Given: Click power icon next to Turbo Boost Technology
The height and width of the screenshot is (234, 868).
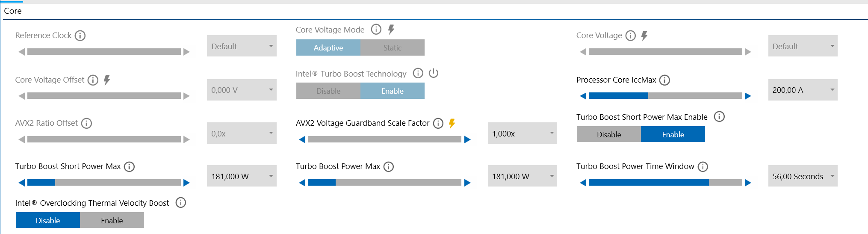Looking at the screenshot, I should pos(434,73).
